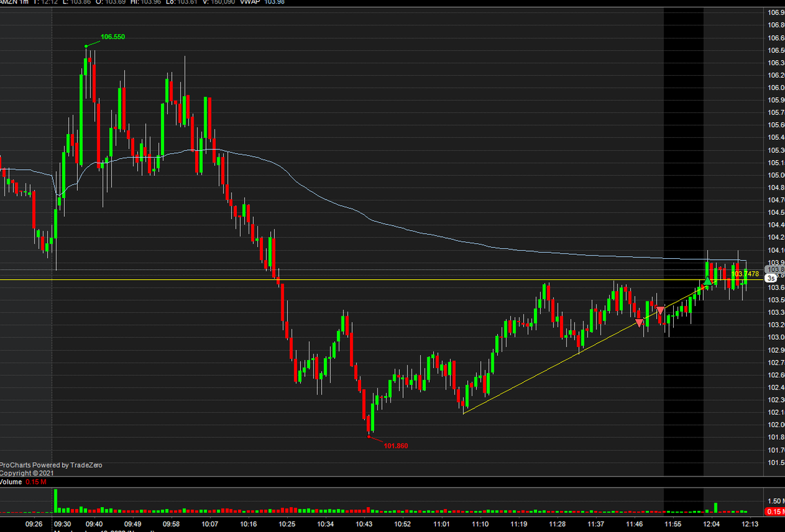
Task: Click the 106.550 session high label
Action: point(113,37)
